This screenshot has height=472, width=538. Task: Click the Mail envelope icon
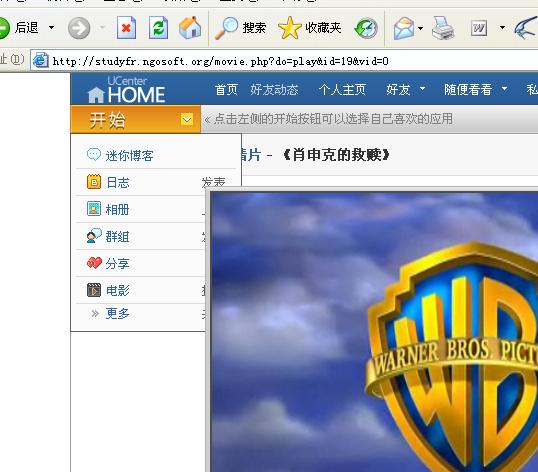(x=404, y=28)
